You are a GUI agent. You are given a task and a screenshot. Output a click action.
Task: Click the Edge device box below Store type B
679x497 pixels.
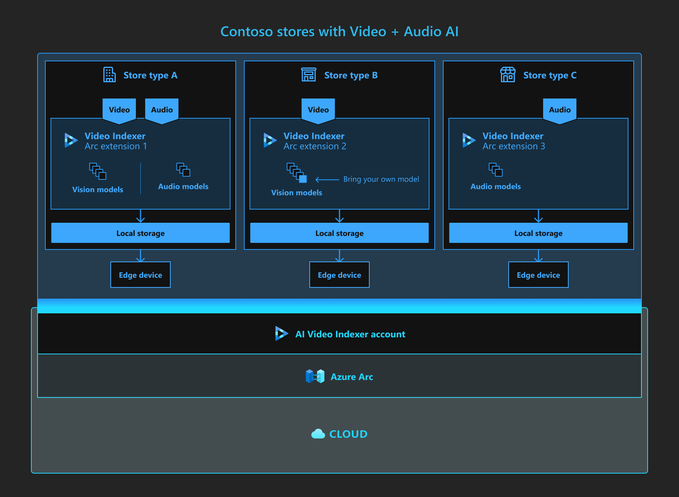point(340,274)
